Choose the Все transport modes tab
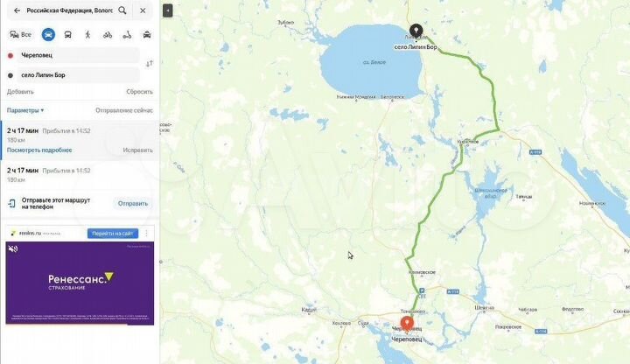Image resolution: width=630 pixels, height=364 pixels. tap(20, 34)
